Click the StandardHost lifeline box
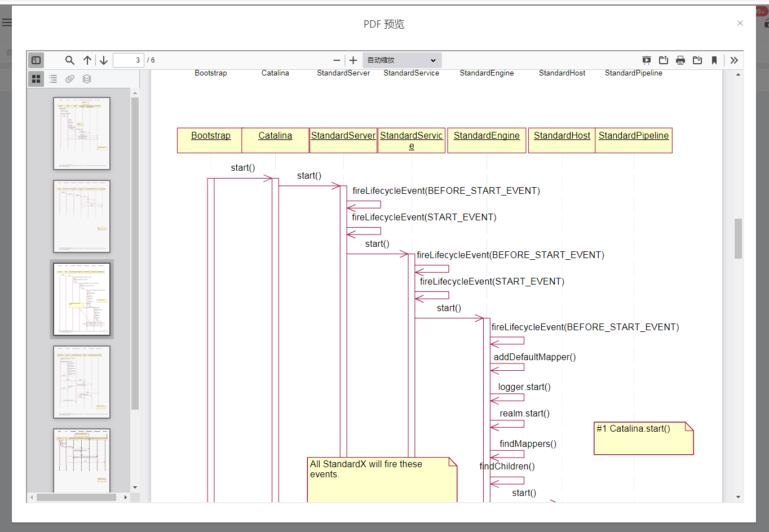Image resolution: width=769 pixels, height=532 pixels. 562,140
